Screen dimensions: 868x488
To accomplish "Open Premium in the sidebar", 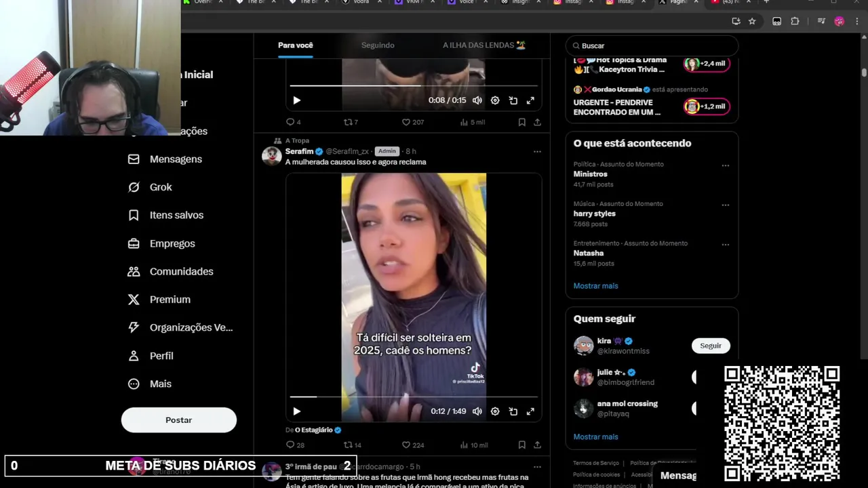I will (x=159, y=300).
